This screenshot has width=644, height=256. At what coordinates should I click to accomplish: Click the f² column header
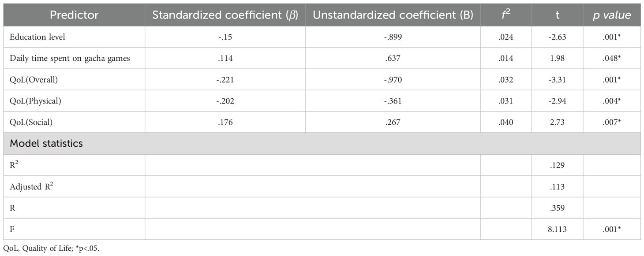(505, 15)
